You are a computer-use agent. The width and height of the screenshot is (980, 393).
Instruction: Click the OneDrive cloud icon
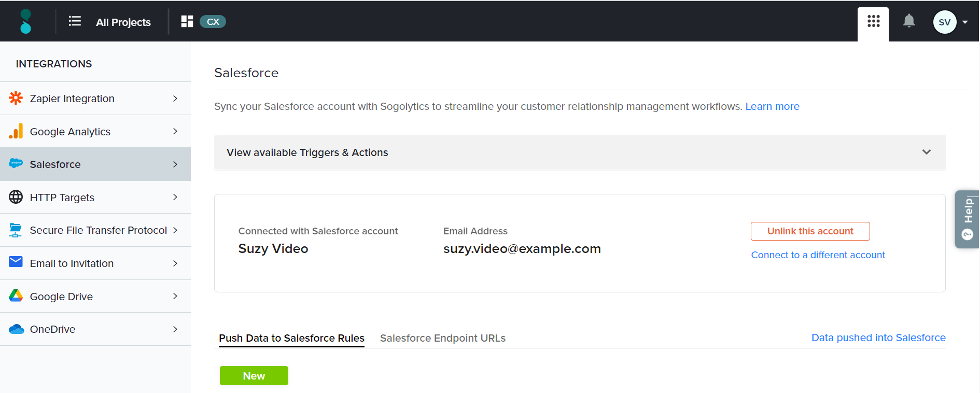16,329
